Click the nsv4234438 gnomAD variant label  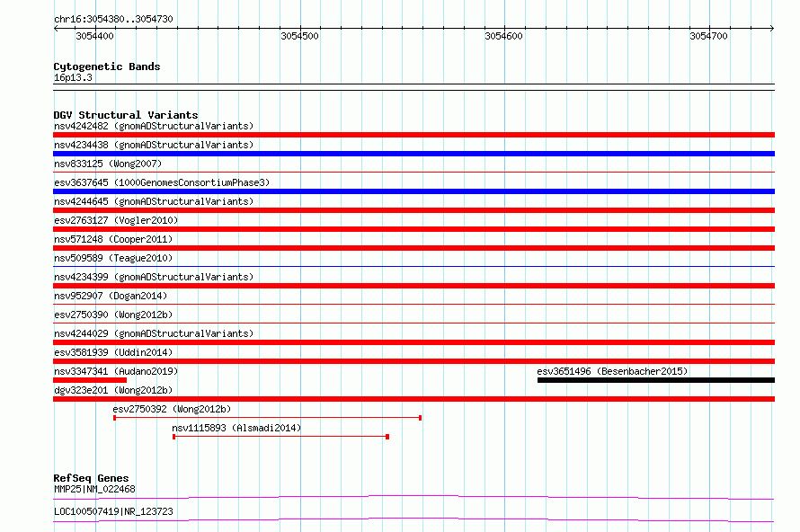click(x=154, y=145)
